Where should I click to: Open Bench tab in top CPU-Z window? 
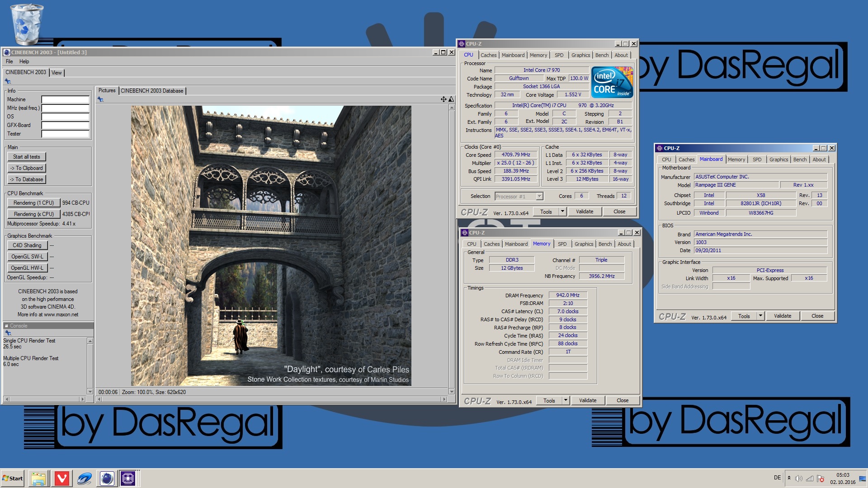coord(602,55)
